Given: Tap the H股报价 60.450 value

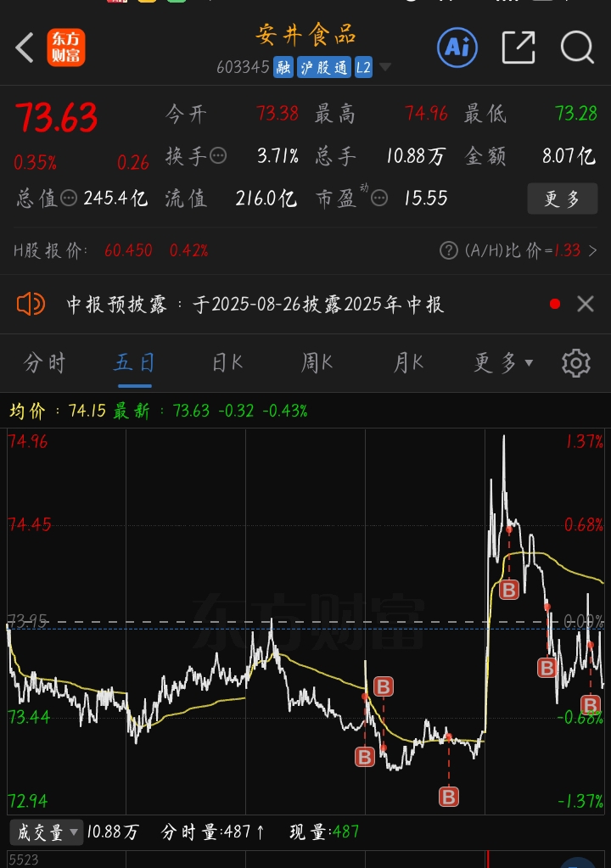Looking at the screenshot, I should click(128, 251).
